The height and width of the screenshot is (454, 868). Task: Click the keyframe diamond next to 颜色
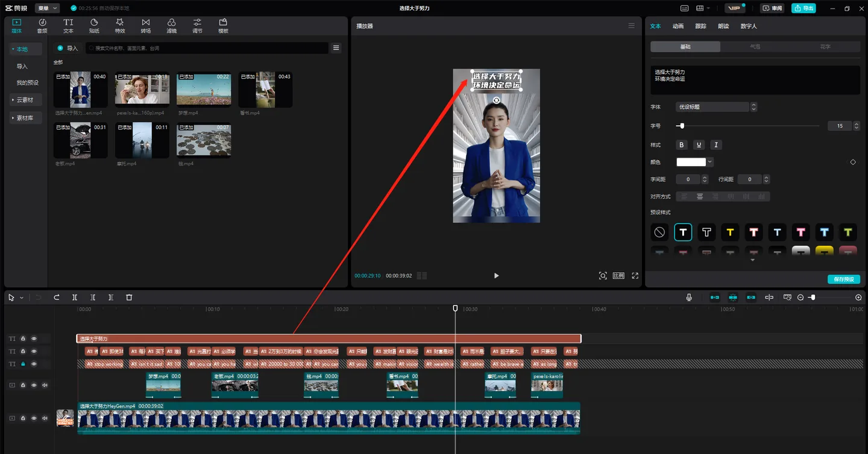(x=853, y=162)
